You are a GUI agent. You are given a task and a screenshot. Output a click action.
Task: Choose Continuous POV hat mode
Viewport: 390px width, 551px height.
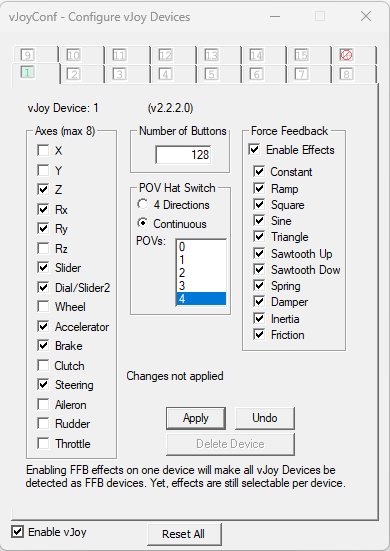pyautogui.click(x=143, y=223)
